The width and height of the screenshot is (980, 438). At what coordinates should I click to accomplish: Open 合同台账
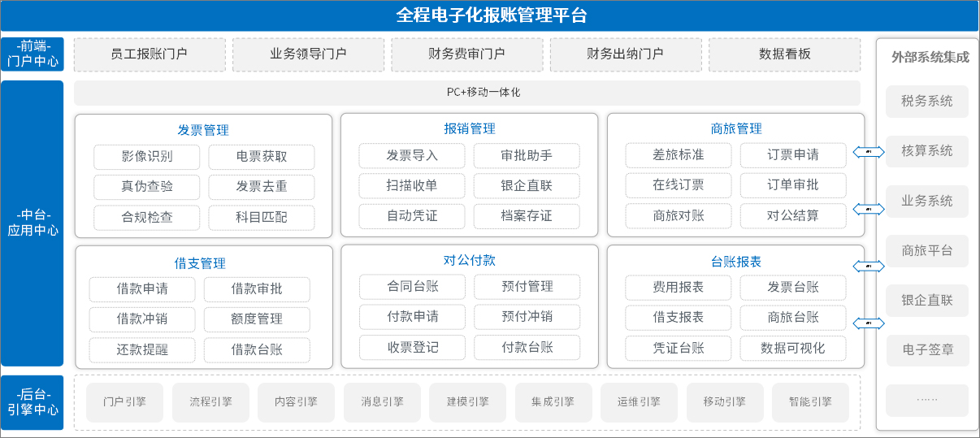(x=412, y=287)
